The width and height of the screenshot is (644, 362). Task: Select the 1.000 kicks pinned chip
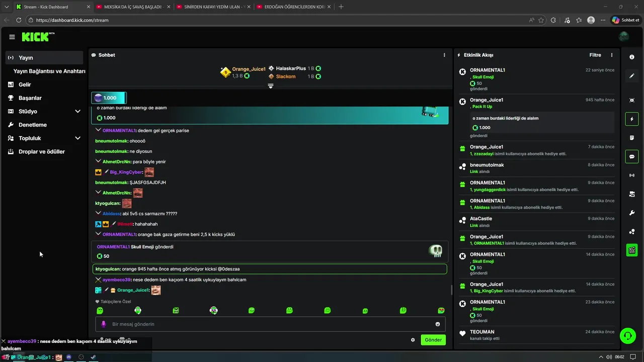pyautogui.click(x=109, y=98)
